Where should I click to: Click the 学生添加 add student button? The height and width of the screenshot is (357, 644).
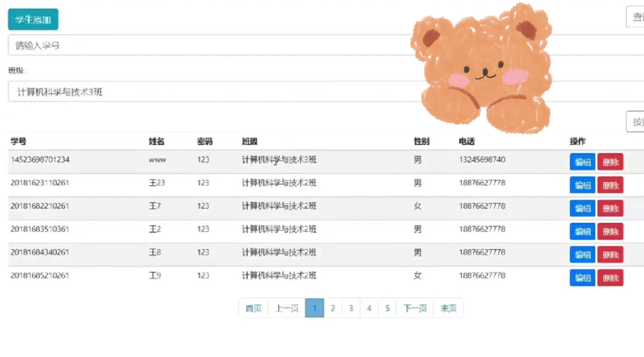click(33, 19)
